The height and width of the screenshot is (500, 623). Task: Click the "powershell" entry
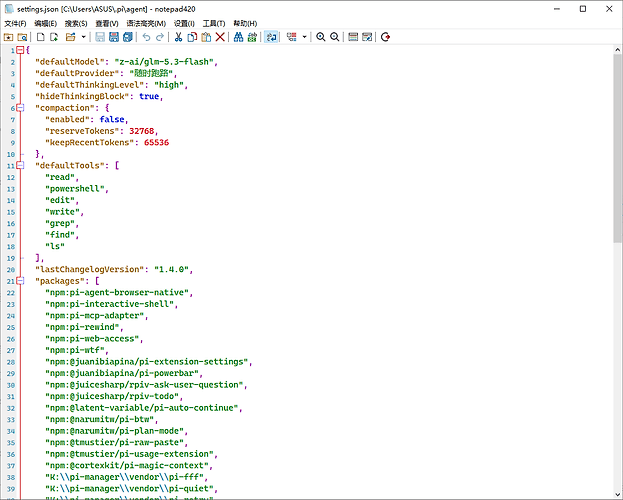pos(75,188)
